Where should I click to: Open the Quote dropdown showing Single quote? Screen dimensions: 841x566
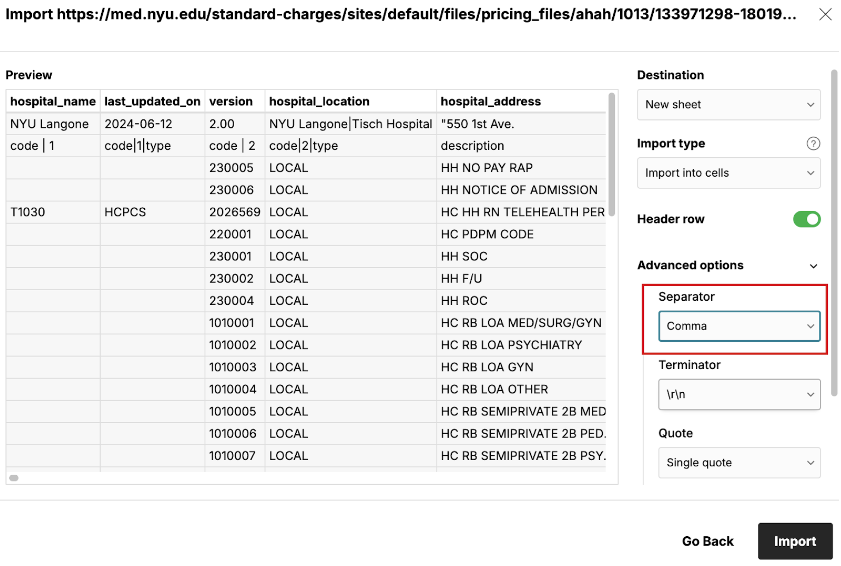pyautogui.click(x=738, y=463)
